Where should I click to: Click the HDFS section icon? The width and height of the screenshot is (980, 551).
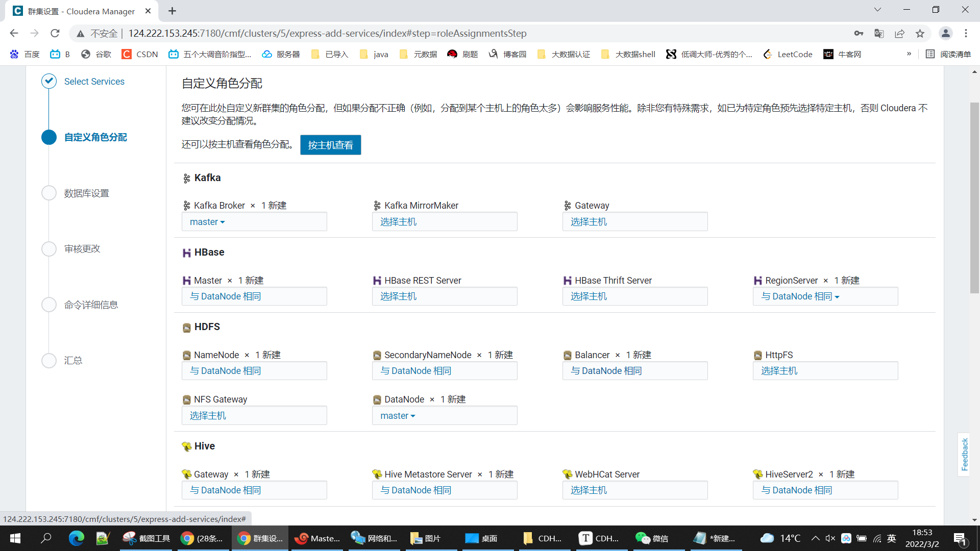[187, 328]
